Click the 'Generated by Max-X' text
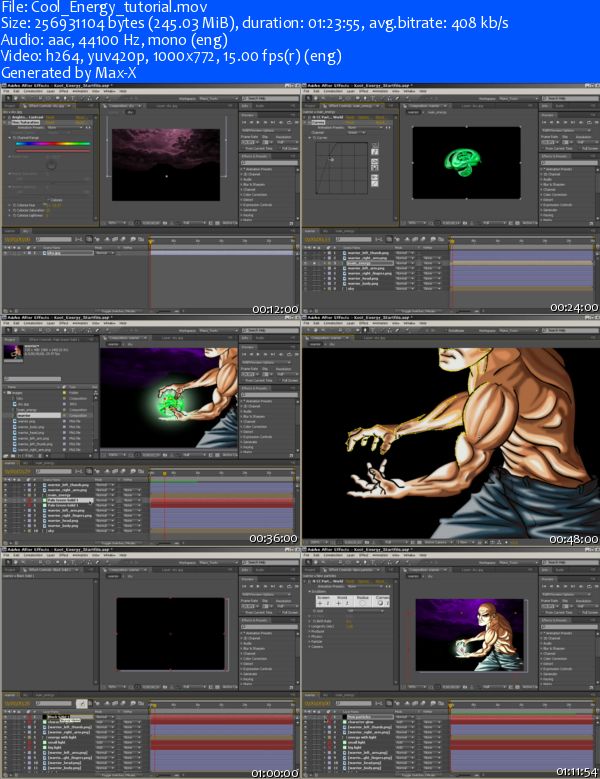 69,73
